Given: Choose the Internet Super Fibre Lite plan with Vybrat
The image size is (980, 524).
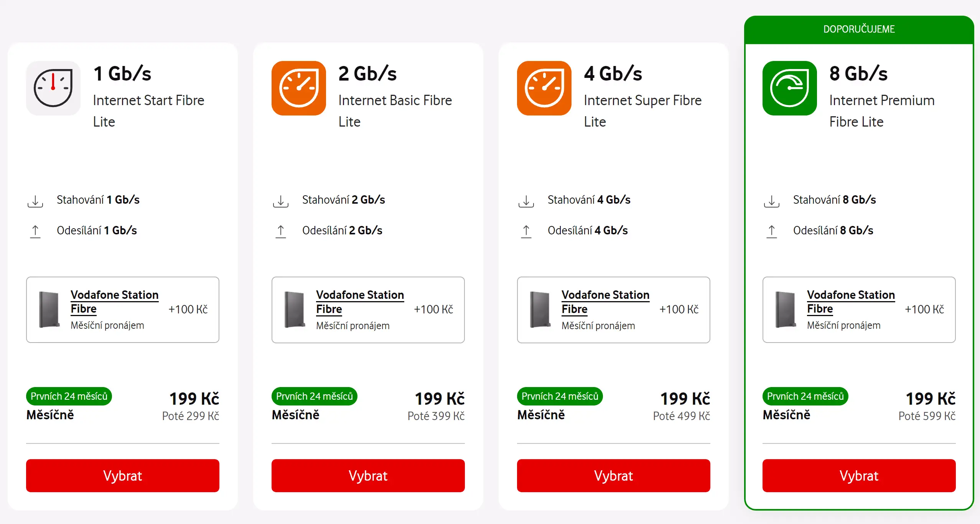Looking at the screenshot, I should 614,476.
